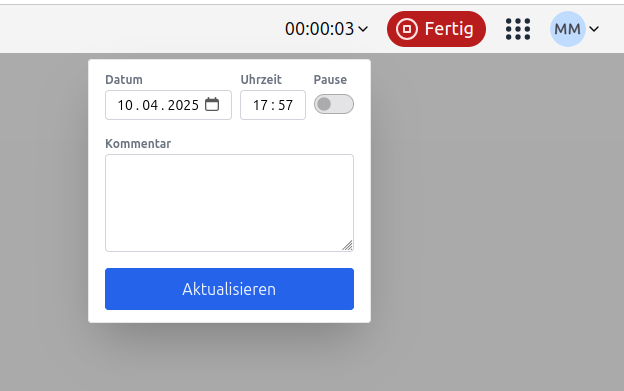Stop tracking with the red Fertig button

tap(436, 29)
